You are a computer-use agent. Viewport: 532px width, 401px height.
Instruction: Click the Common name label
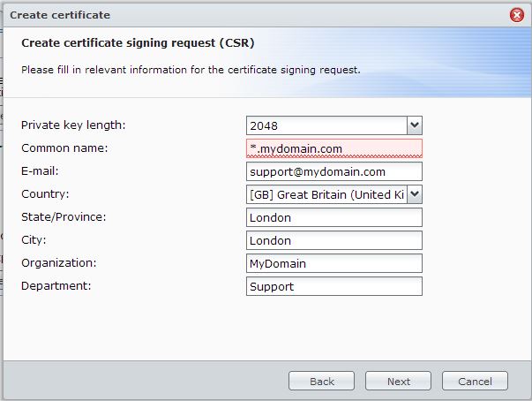64,148
